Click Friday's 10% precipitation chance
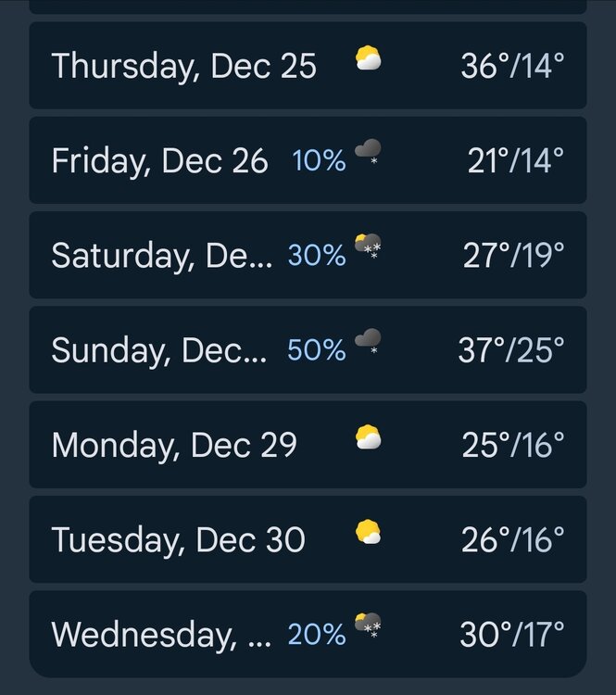Viewport: 616px width, 695px height. point(319,161)
